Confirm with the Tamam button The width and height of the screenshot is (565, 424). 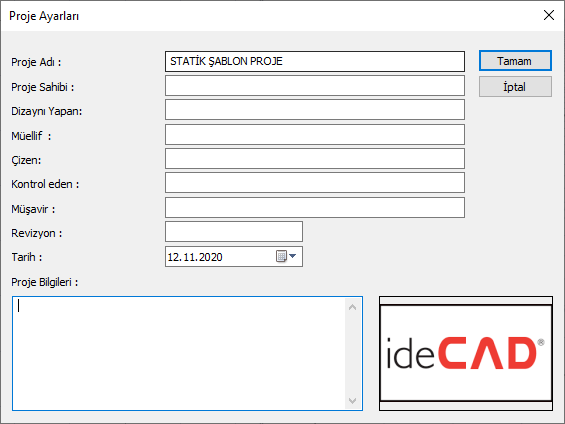[x=515, y=61]
